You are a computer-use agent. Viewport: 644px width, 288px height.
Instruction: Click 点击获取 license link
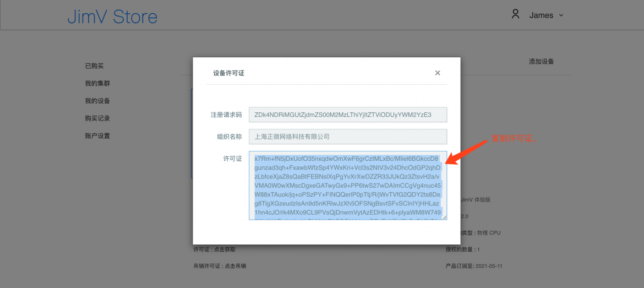pyautogui.click(x=225, y=249)
